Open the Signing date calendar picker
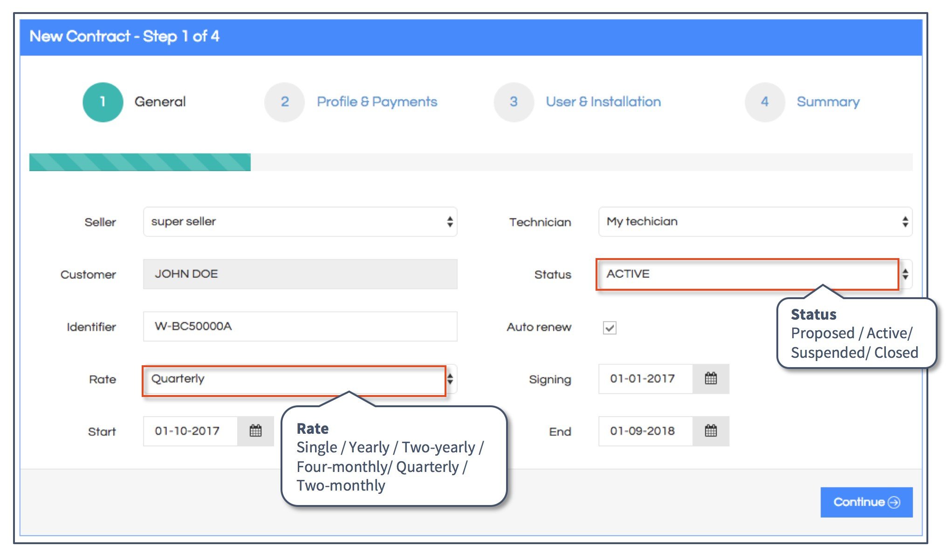946x560 pixels. click(711, 379)
